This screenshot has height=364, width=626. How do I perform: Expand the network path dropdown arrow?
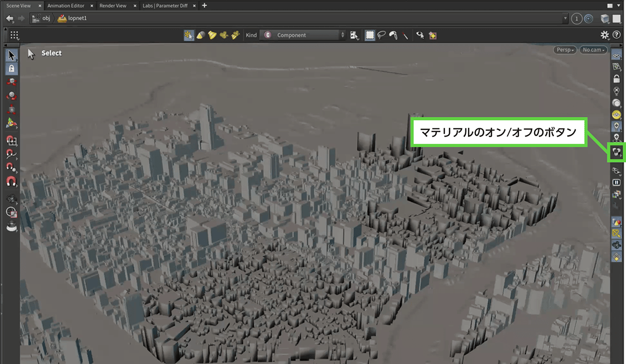[x=566, y=19]
